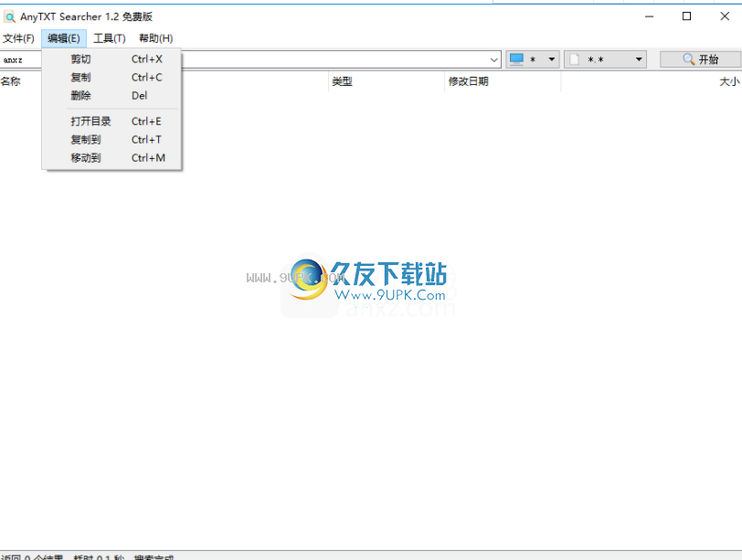This screenshot has height=560, width=742.
Task: Select 打开目录 menu entry
Action: tap(111, 122)
